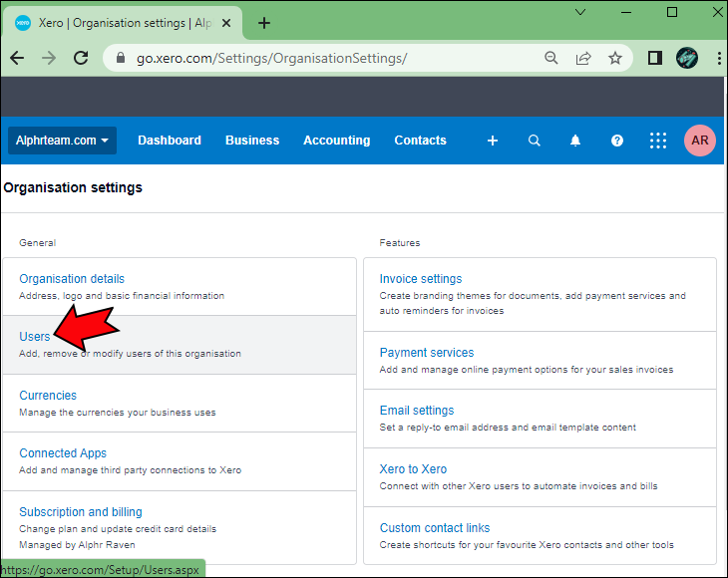Open the Xero search magnifier
The width and height of the screenshot is (728, 578).
(x=534, y=141)
